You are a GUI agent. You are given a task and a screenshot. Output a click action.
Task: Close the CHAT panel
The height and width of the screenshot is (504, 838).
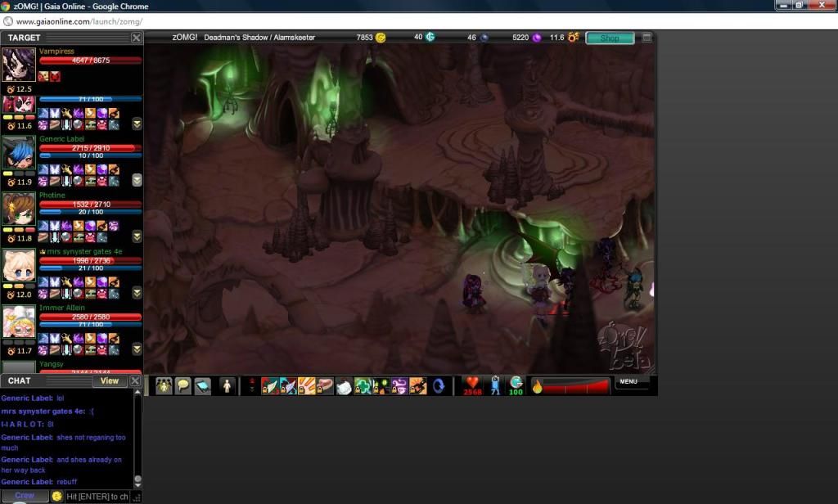coord(135,380)
